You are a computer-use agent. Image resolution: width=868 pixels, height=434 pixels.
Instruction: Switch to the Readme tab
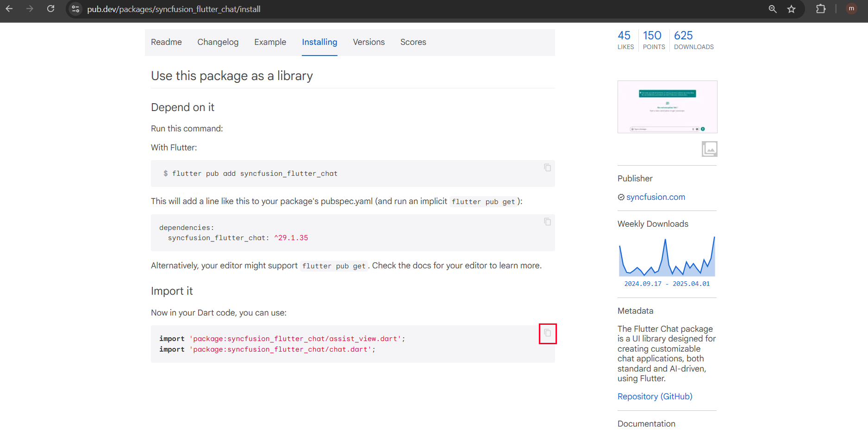click(x=166, y=42)
